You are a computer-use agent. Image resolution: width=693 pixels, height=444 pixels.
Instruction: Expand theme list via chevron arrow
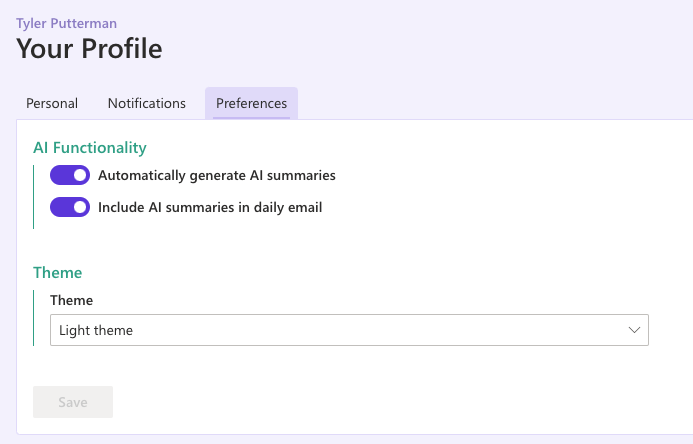click(x=634, y=330)
